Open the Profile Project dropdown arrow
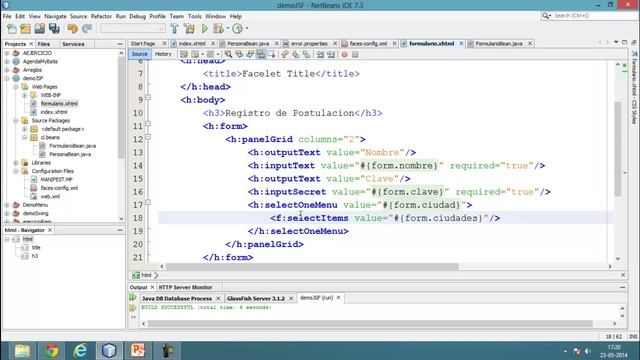This screenshot has width=640, height=360. click(247, 29)
